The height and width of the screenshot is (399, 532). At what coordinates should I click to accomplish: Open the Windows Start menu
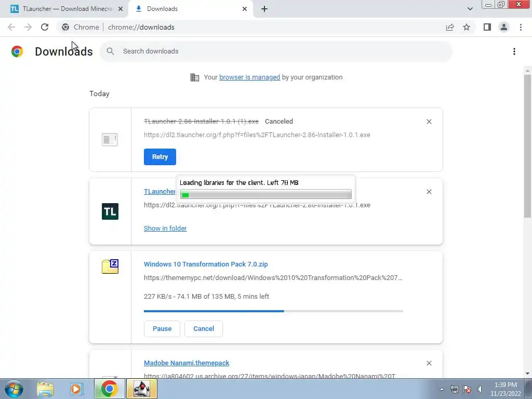[14, 389]
